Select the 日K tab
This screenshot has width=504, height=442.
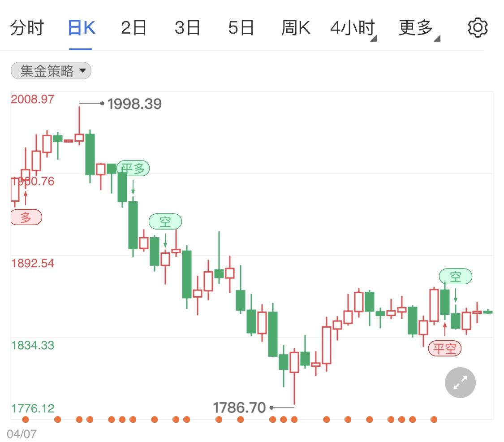81,28
